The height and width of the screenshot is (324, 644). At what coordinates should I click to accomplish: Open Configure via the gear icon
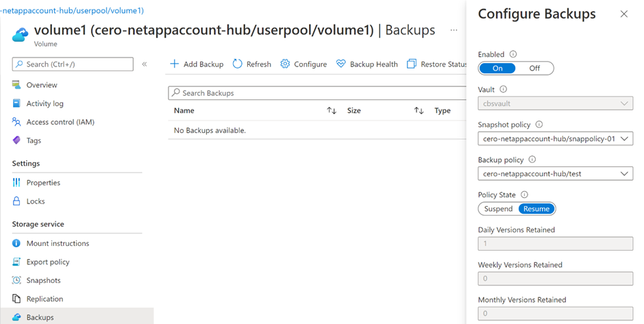point(286,64)
